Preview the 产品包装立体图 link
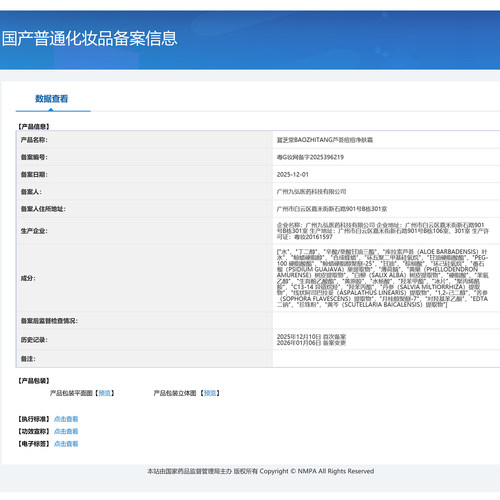The height and width of the screenshot is (500, 500). (210, 393)
